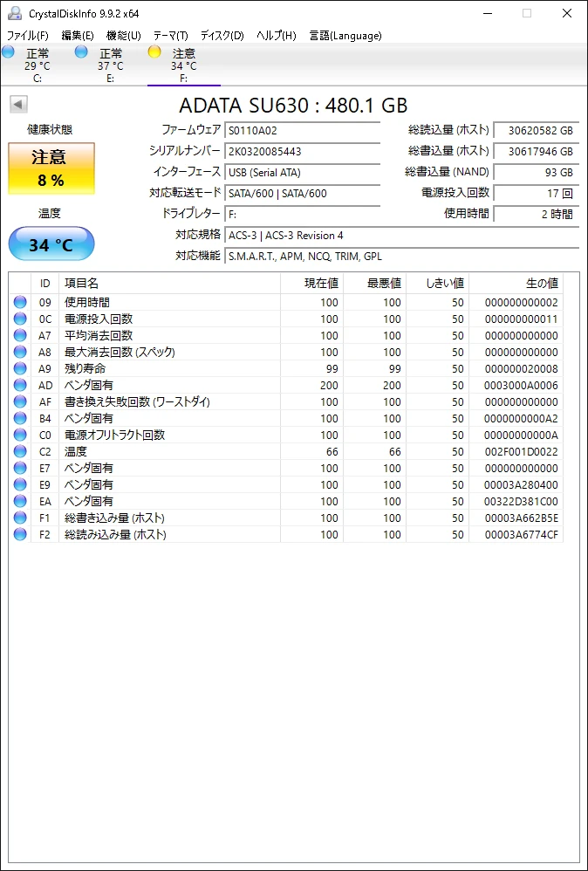Click the drive letter field F:
This screenshot has height=871, width=588.
coord(302,215)
